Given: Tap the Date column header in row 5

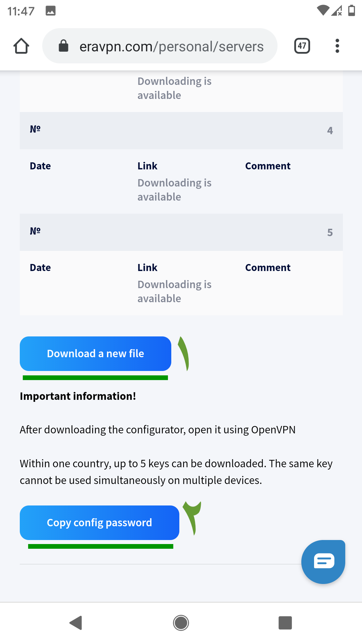Looking at the screenshot, I should coord(40,268).
